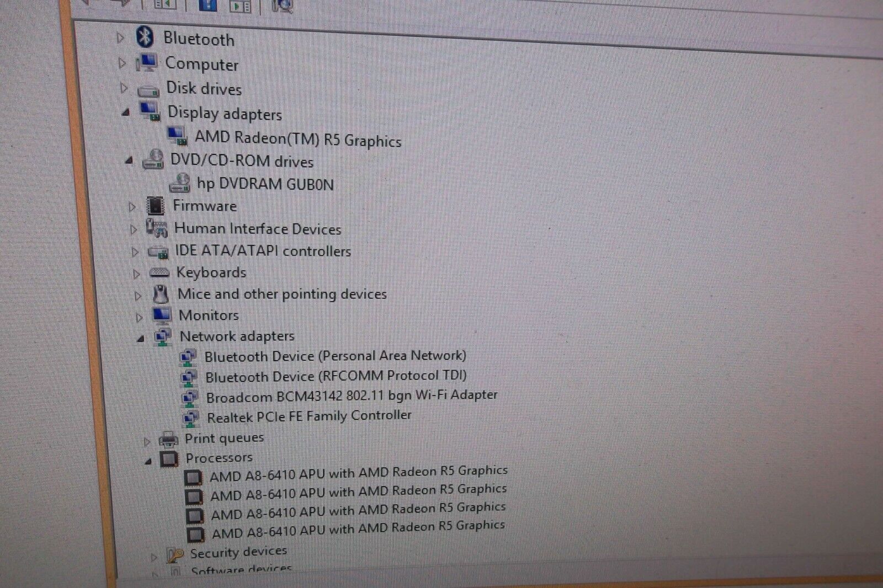The width and height of the screenshot is (883, 588).
Task: Click the Human Interface Devices icon
Action: click(157, 227)
